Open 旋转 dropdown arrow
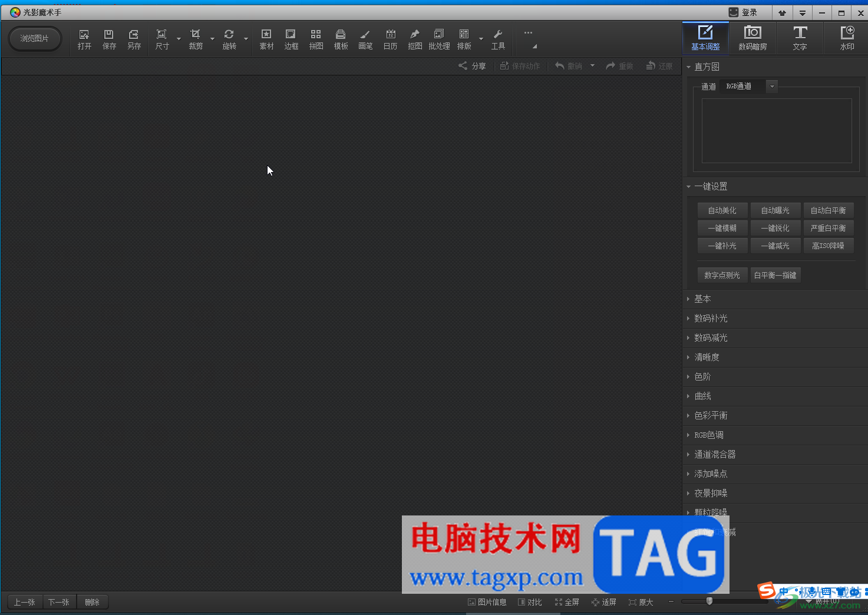 [x=246, y=39]
